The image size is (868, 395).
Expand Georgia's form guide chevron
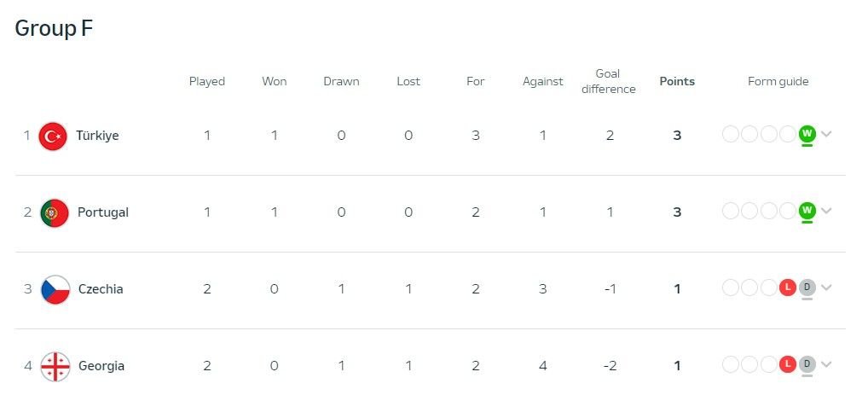point(826,364)
